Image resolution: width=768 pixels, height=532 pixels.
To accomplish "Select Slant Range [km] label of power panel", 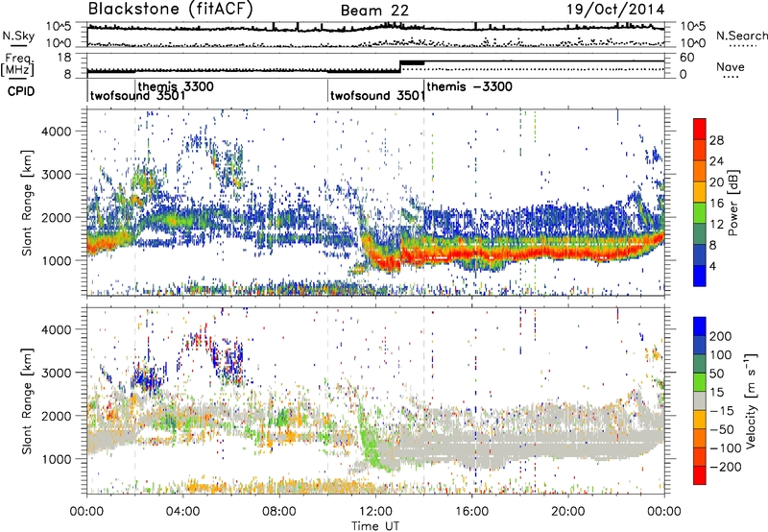I will coord(27,203).
